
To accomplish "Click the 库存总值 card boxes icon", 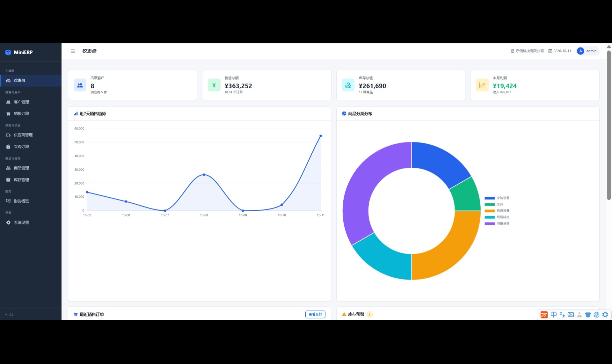I will (348, 85).
